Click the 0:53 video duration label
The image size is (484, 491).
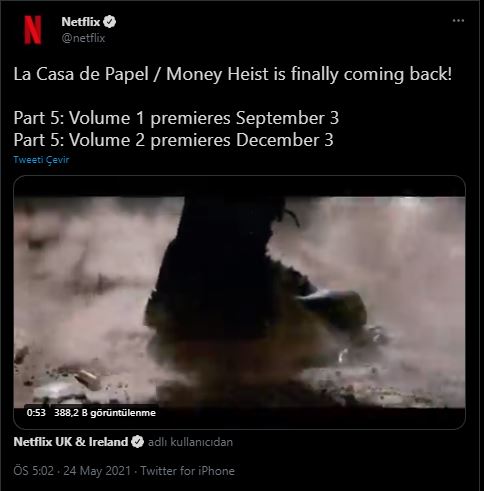(36, 413)
